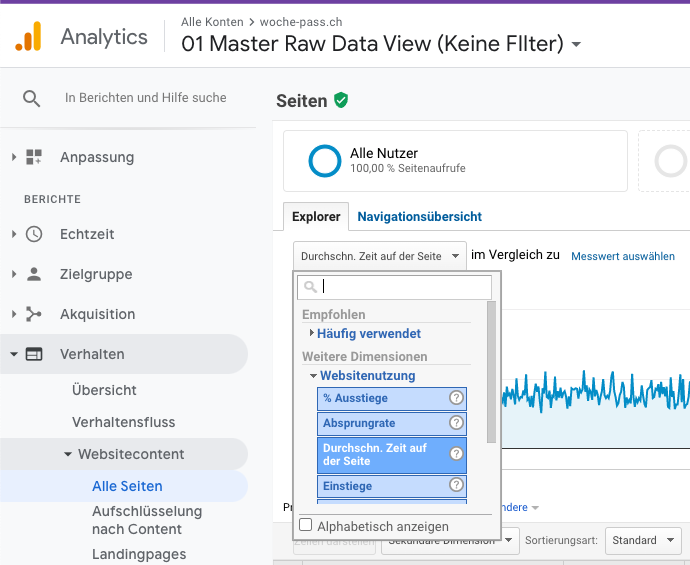Open the Verhaltensfluss report
The height and width of the screenshot is (565, 690).
tap(124, 422)
